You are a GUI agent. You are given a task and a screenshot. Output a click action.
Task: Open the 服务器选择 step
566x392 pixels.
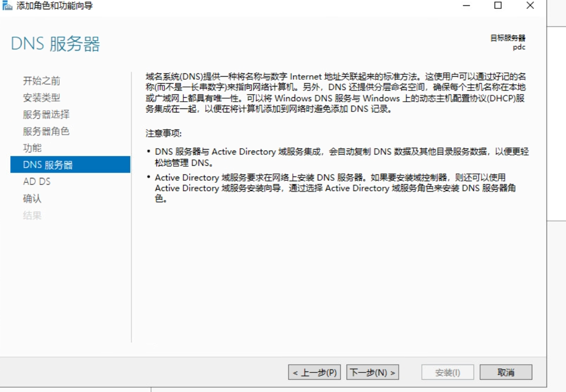click(x=46, y=114)
